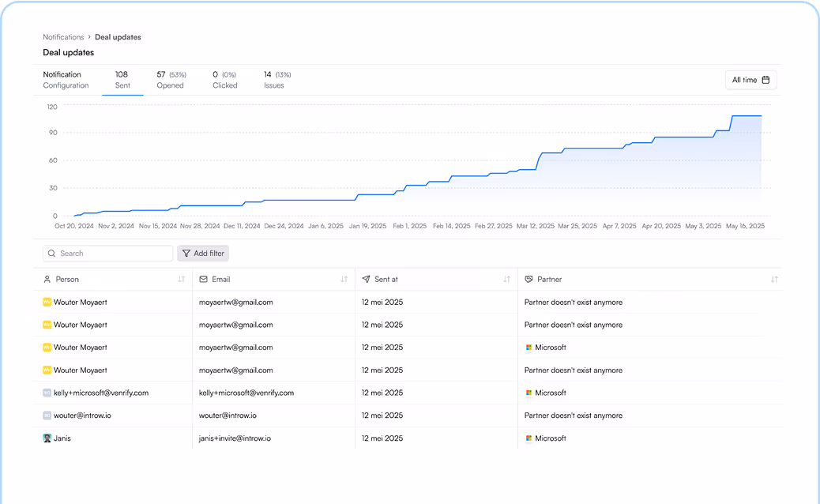Image resolution: width=820 pixels, height=504 pixels.
Task: Click the wouter@introw.io email cell
Action: [228, 416]
